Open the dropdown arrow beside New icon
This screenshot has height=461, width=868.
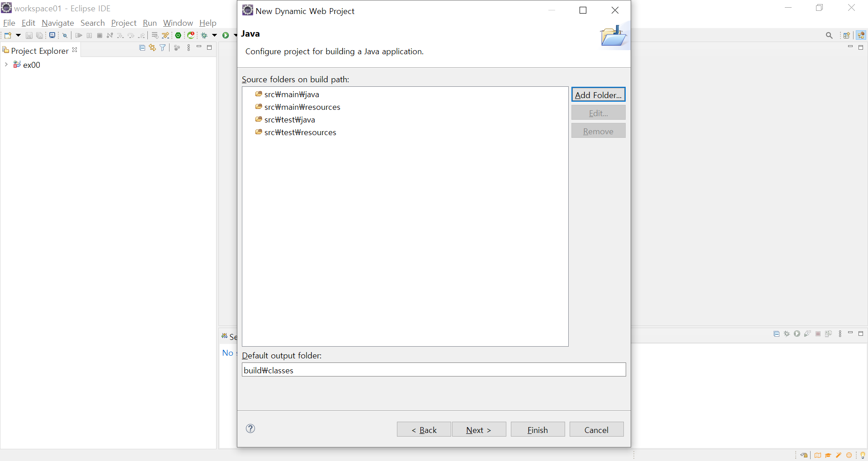click(x=18, y=35)
